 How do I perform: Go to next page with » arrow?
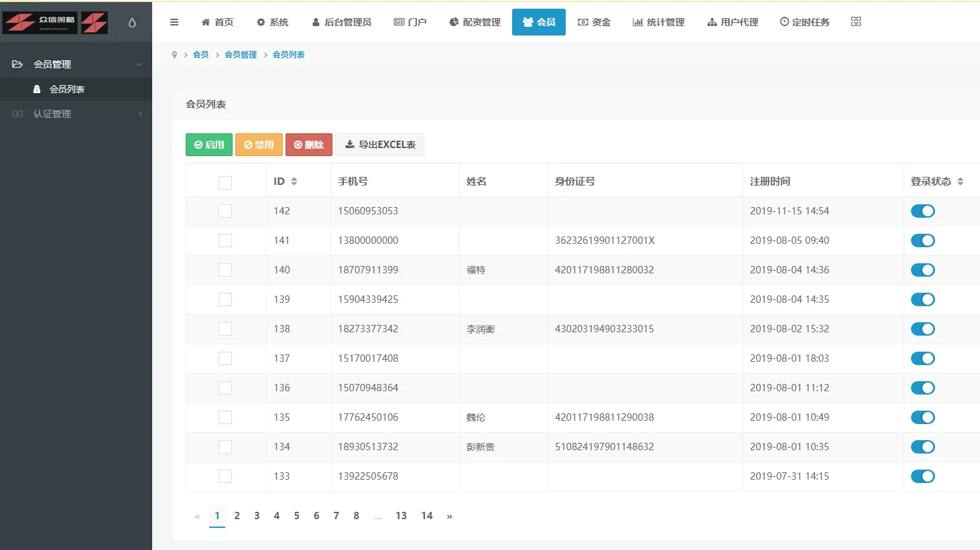pos(449,516)
